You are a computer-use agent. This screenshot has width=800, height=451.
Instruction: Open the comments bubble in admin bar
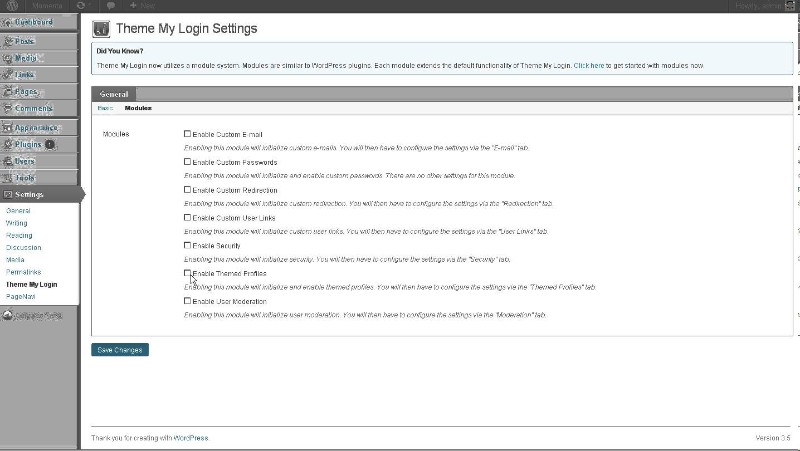[x=111, y=6]
